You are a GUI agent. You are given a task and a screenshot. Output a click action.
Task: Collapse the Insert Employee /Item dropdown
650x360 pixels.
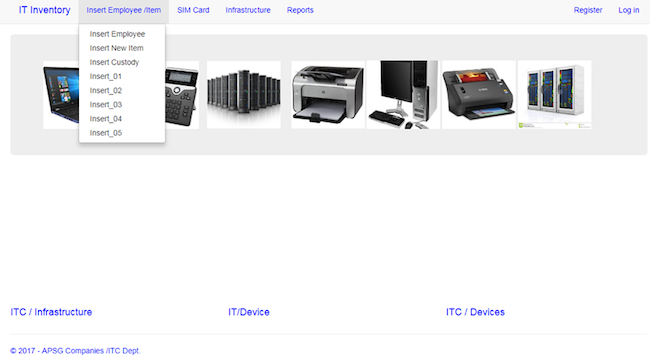[x=124, y=10]
